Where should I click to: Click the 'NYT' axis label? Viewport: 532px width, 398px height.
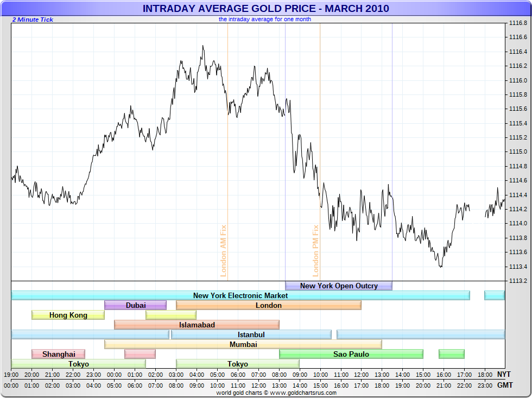coord(504,374)
